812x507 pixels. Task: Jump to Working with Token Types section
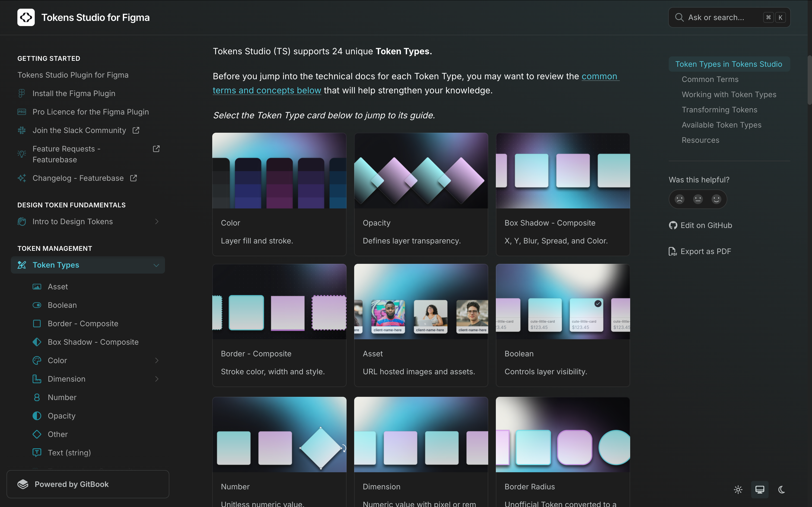coord(729,94)
